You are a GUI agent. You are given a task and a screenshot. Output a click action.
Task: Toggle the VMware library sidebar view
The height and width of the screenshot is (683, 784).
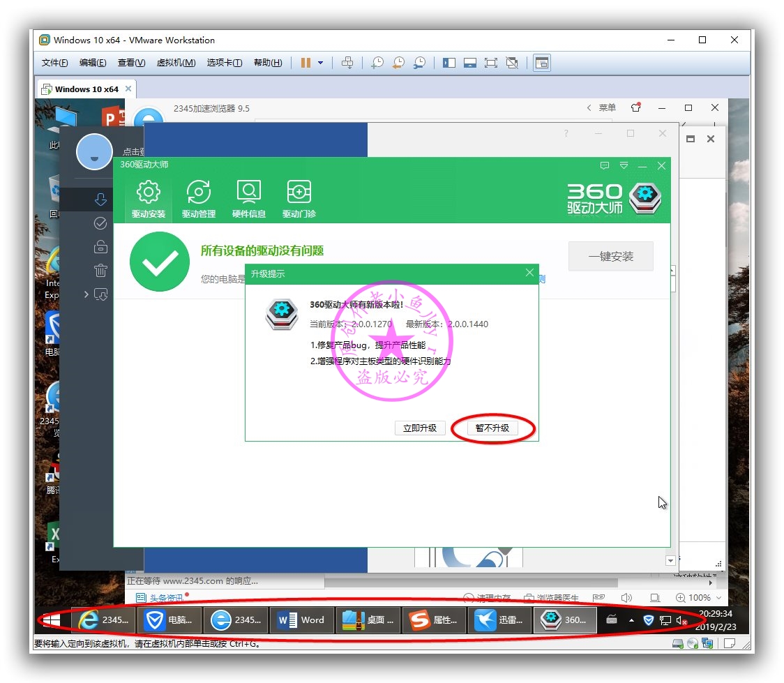(x=449, y=63)
